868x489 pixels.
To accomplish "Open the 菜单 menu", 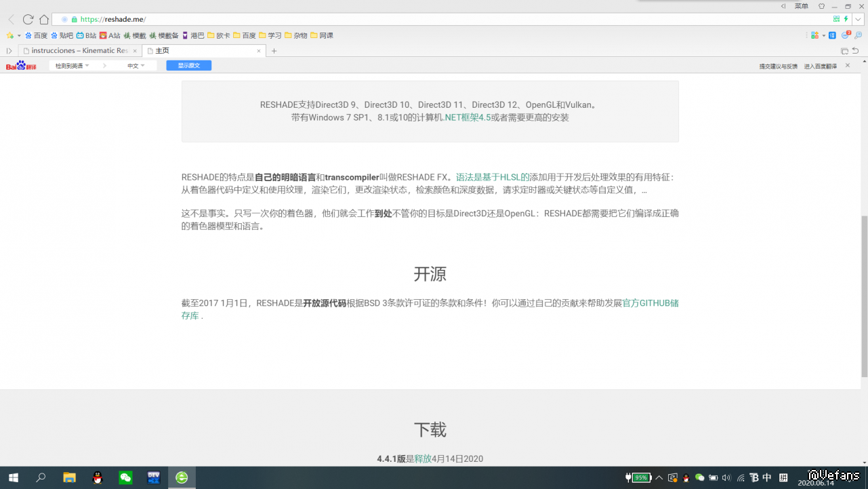I will [801, 6].
